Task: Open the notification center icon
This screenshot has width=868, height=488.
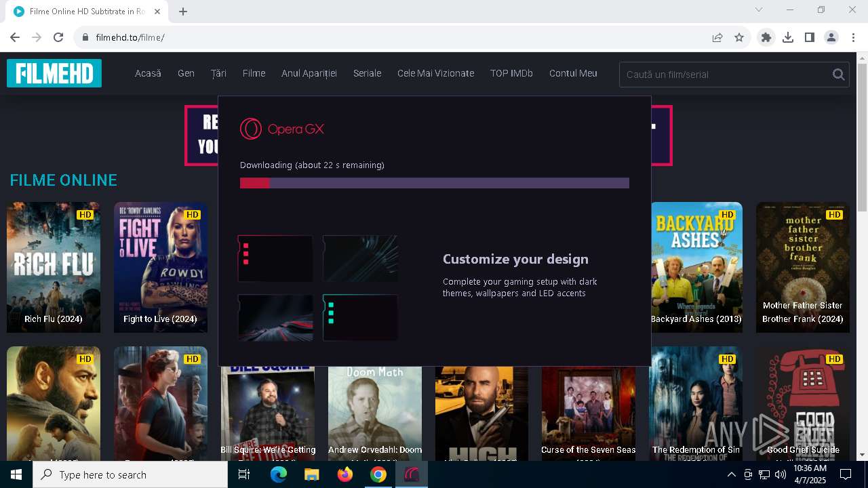Action: coord(846,474)
